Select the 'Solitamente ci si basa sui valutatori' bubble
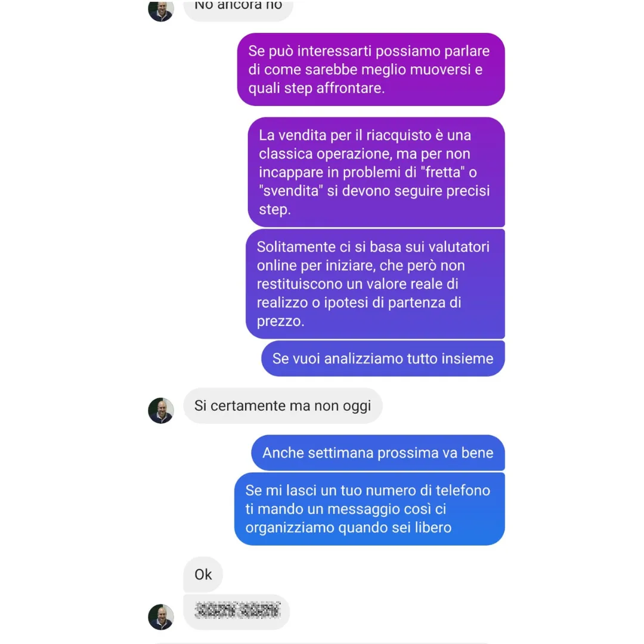Viewport: 644px width, 644px height. [x=375, y=284]
